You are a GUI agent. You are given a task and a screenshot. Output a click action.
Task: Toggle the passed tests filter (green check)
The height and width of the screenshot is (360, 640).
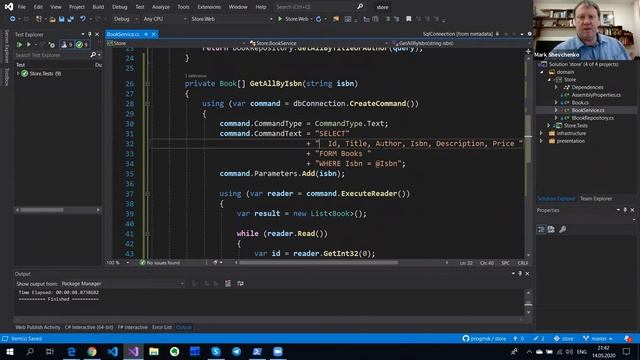click(x=82, y=44)
